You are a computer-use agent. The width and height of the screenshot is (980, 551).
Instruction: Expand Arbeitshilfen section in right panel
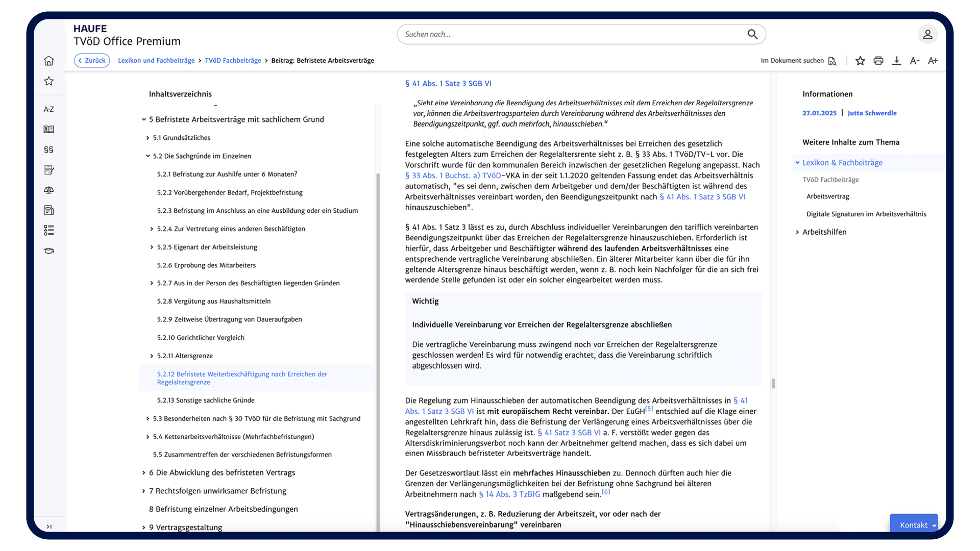[x=797, y=232]
